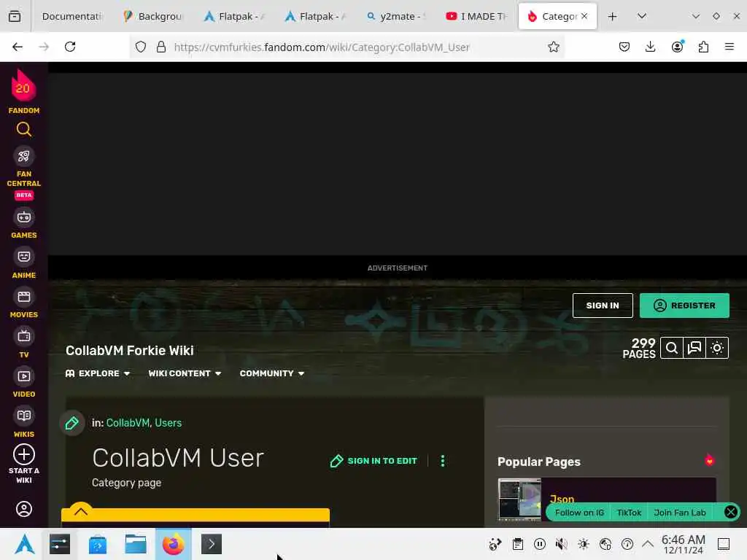This screenshot has width=747, height=560.
Task: Expand the Explore menu
Action: click(98, 373)
